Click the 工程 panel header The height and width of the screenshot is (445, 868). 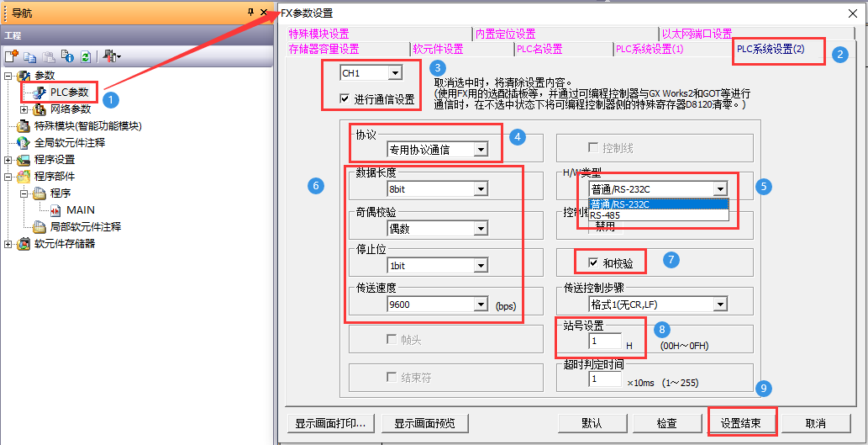(x=136, y=35)
